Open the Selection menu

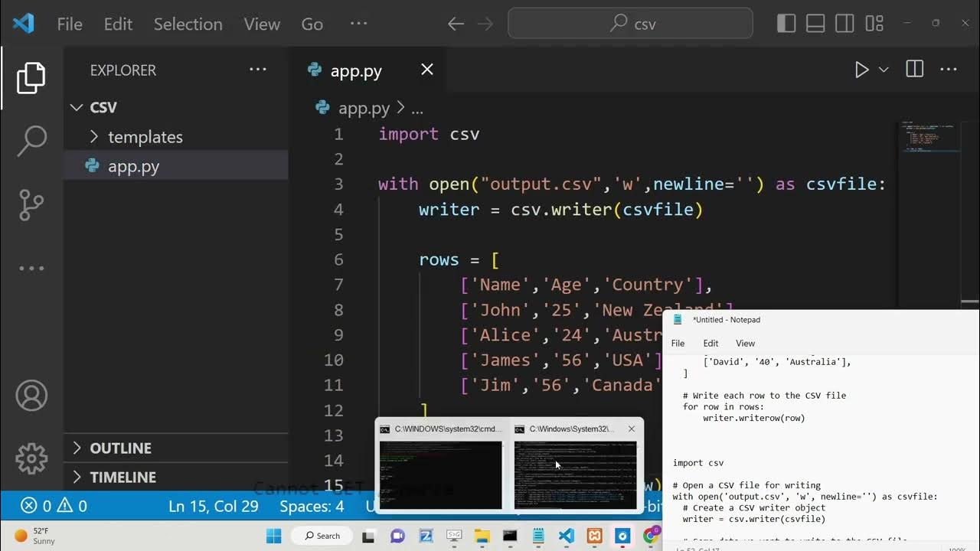(188, 24)
